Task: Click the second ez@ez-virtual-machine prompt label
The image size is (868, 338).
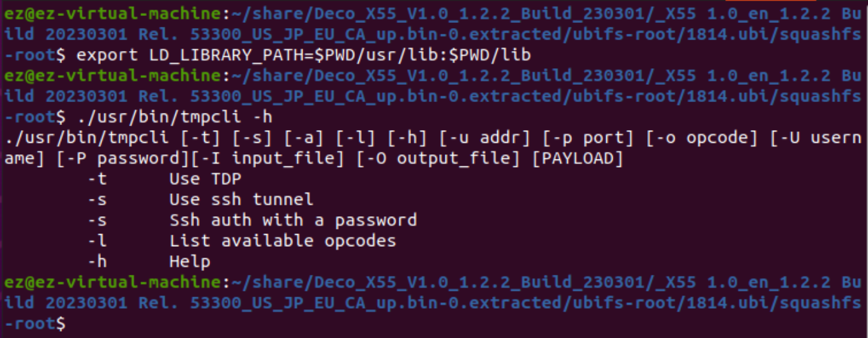Action: (x=112, y=76)
